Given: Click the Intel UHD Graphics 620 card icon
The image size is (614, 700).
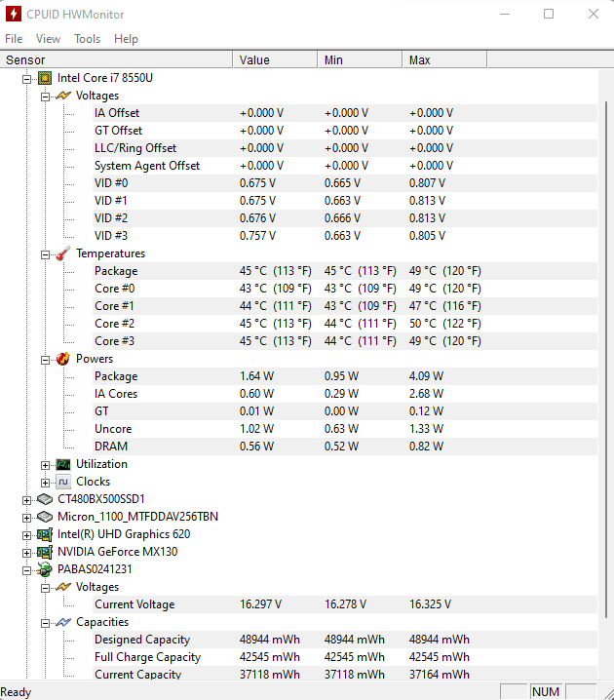Looking at the screenshot, I should [45, 534].
